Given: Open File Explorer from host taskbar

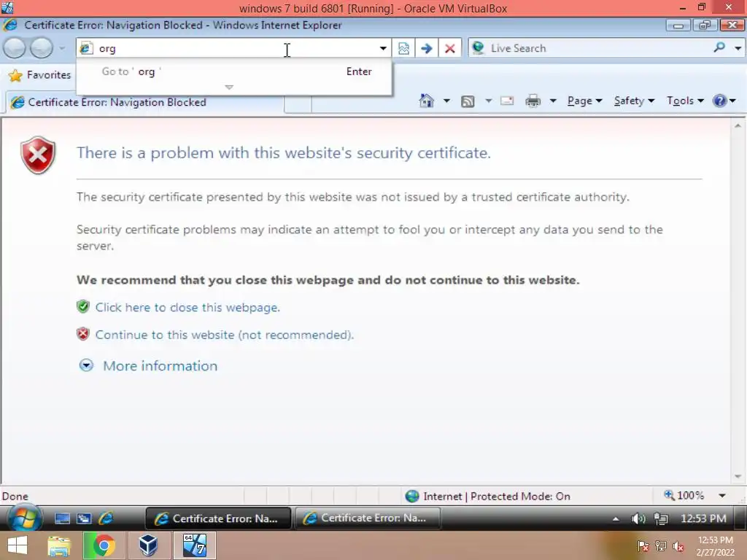Looking at the screenshot, I should point(58,545).
